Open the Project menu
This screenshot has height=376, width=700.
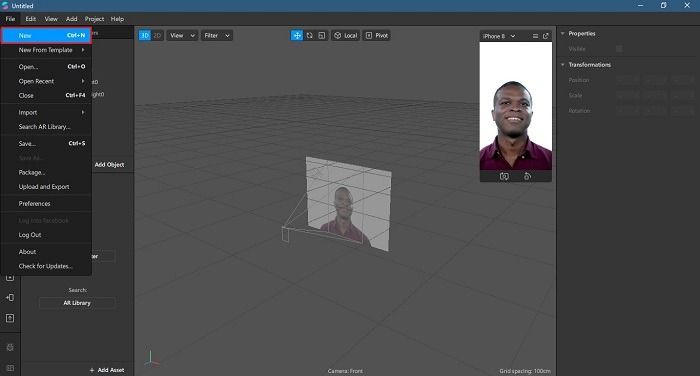click(94, 19)
